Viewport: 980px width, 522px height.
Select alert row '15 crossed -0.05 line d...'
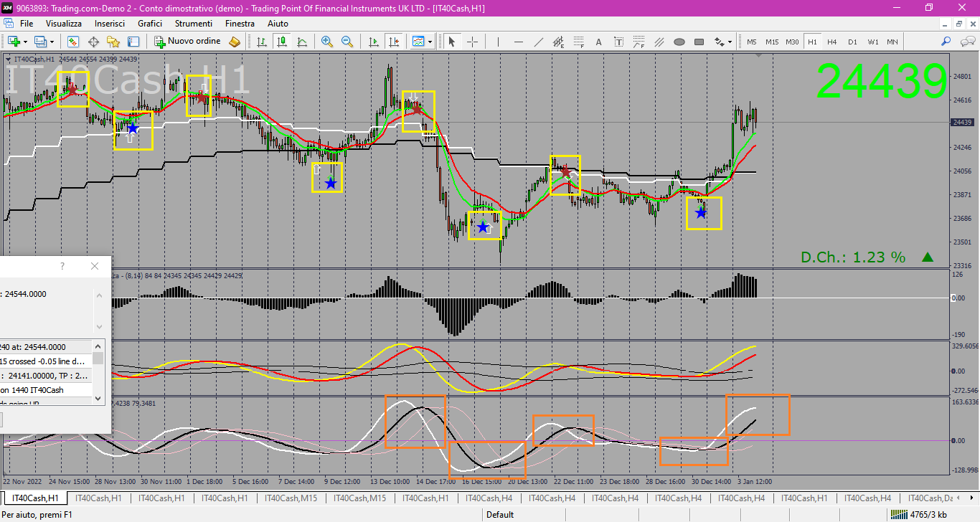pyautogui.click(x=47, y=361)
